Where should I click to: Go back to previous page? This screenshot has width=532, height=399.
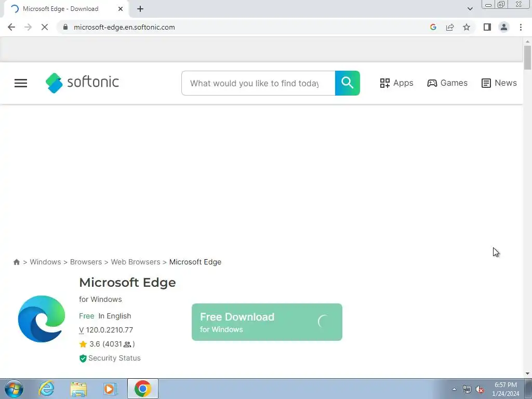[11, 27]
